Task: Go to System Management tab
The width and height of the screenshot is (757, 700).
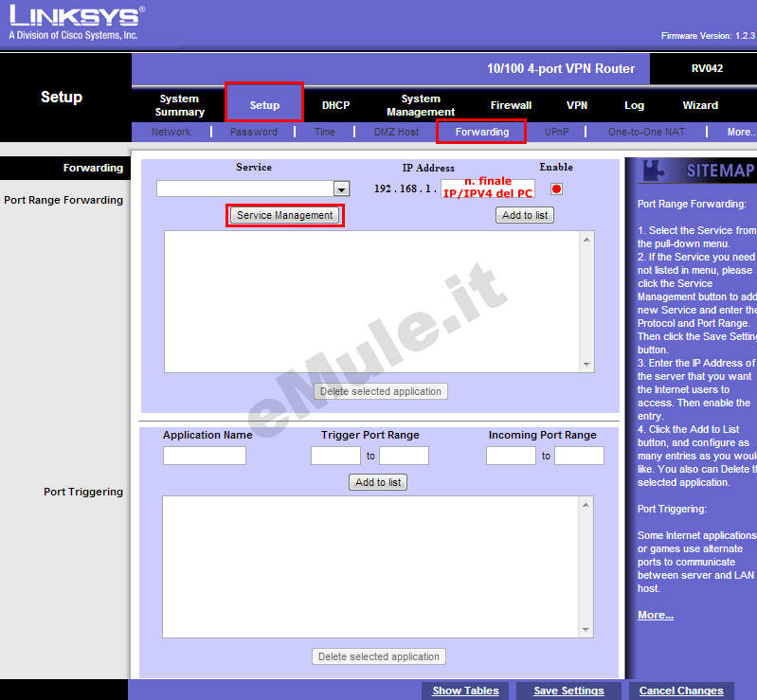Action: pyautogui.click(x=421, y=105)
